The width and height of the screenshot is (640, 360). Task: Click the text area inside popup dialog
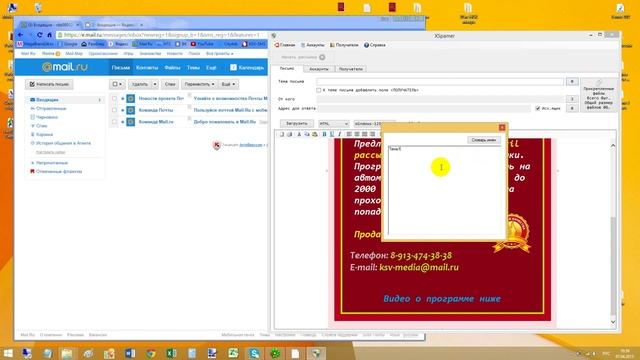tap(444, 191)
